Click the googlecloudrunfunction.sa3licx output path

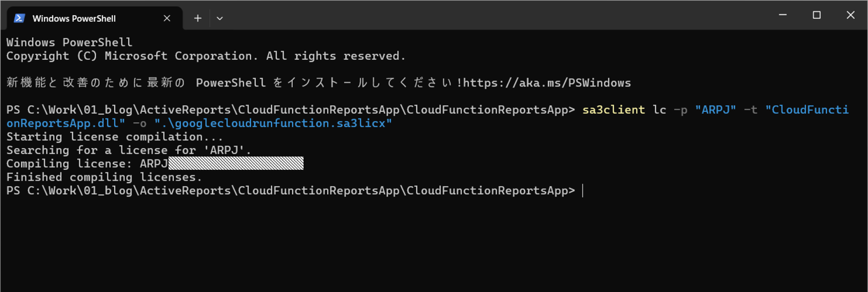pyautogui.click(x=273, y=123)
